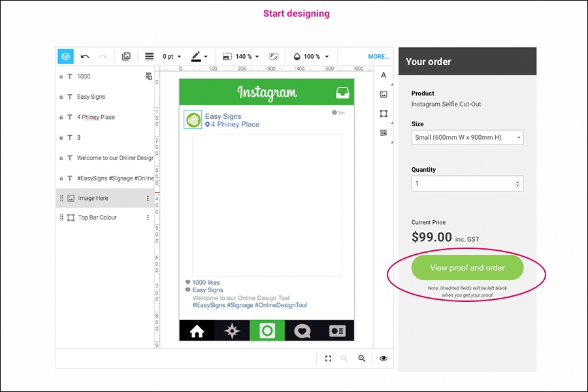
Task: Click the home icon in bottom bar
Action: coord(197,331)
